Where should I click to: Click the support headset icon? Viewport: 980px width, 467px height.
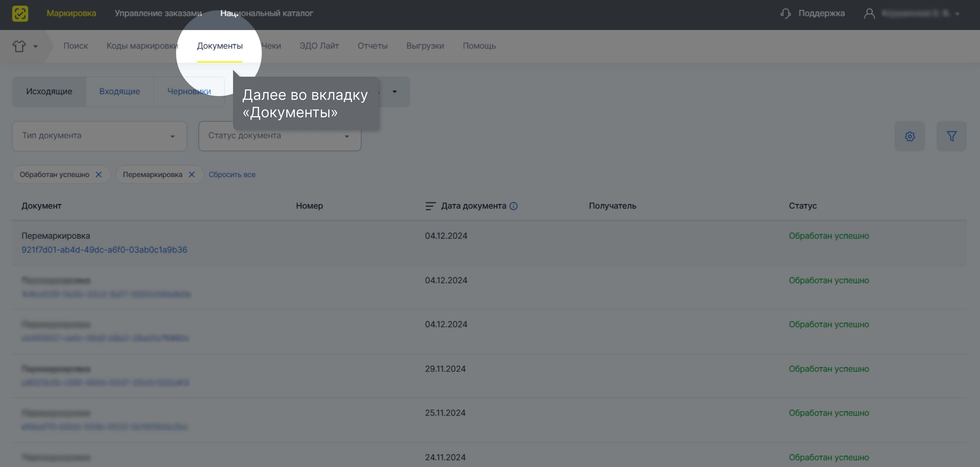(x=785, y=13)
